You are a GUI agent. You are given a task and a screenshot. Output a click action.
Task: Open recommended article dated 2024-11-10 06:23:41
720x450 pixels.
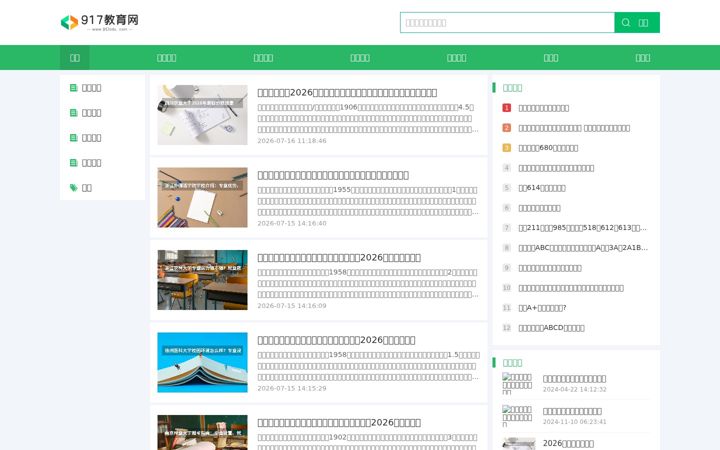coord(572,411)
